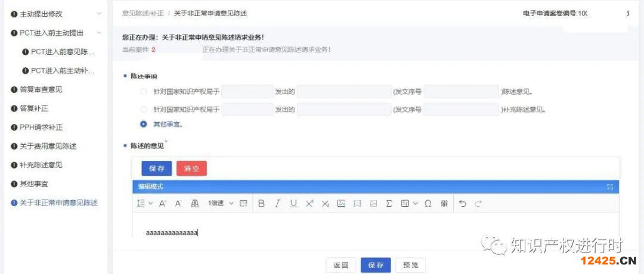Expand the editor to fullscreen mode
The image size is (644, 274).
pyautogui.click(x=610, y=187)
